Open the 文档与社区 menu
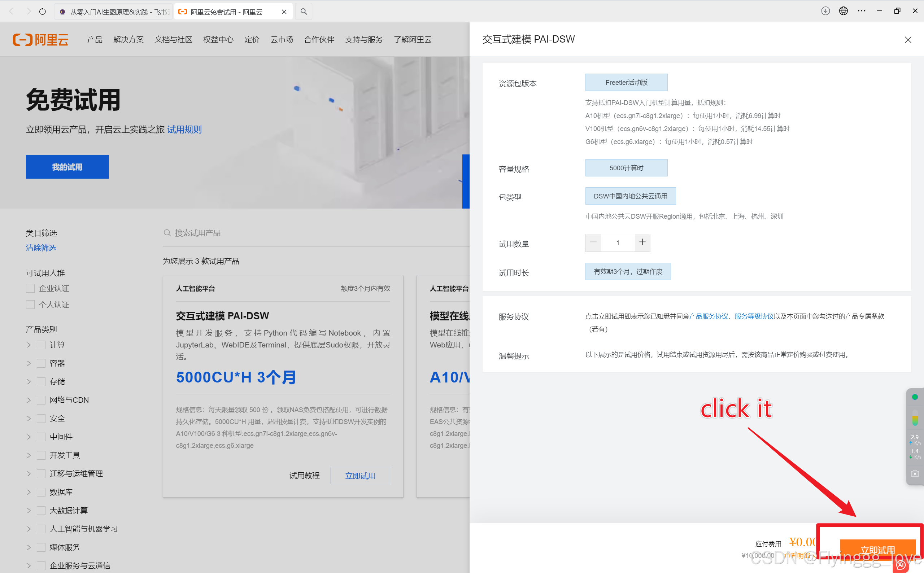This screenshot has width=924, height=573. 173,39
